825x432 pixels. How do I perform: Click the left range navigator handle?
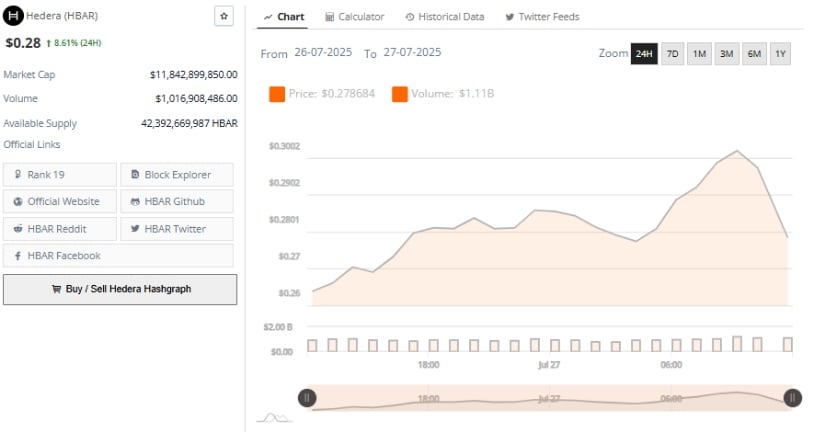307,398
